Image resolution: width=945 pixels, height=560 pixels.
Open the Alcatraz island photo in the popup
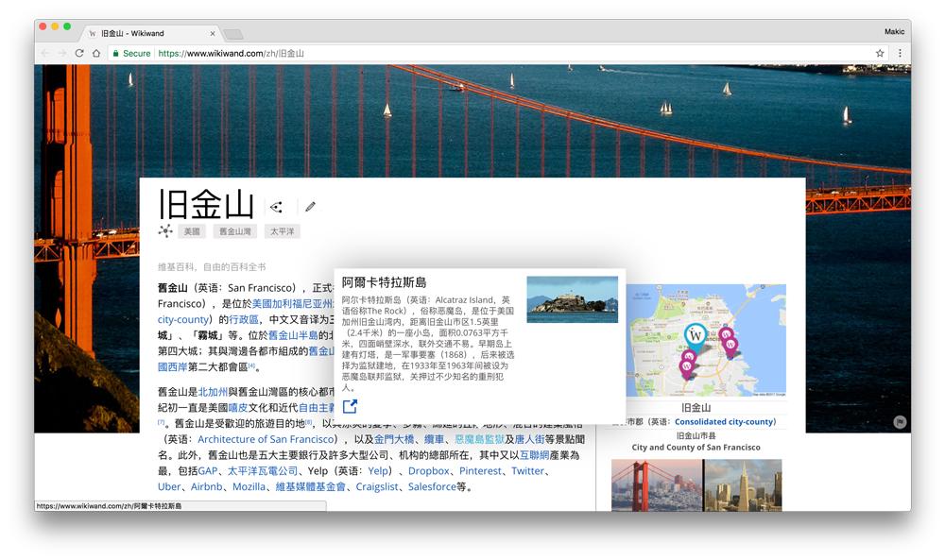coord(572,299)
